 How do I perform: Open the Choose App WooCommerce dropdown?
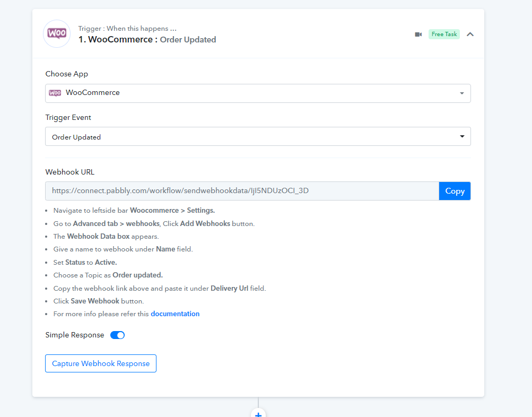(x=258, y=93)
